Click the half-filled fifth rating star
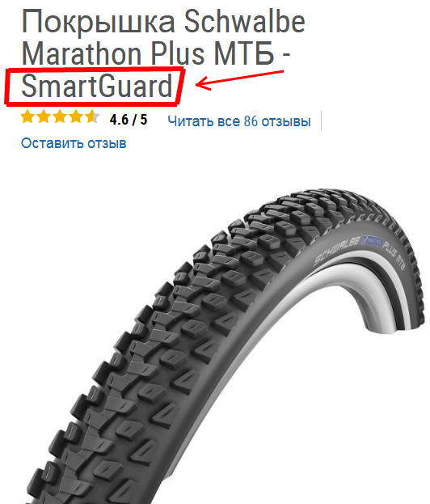Viewport: 430px width, 504px height. pyautogui.click(x=92, y=117)
